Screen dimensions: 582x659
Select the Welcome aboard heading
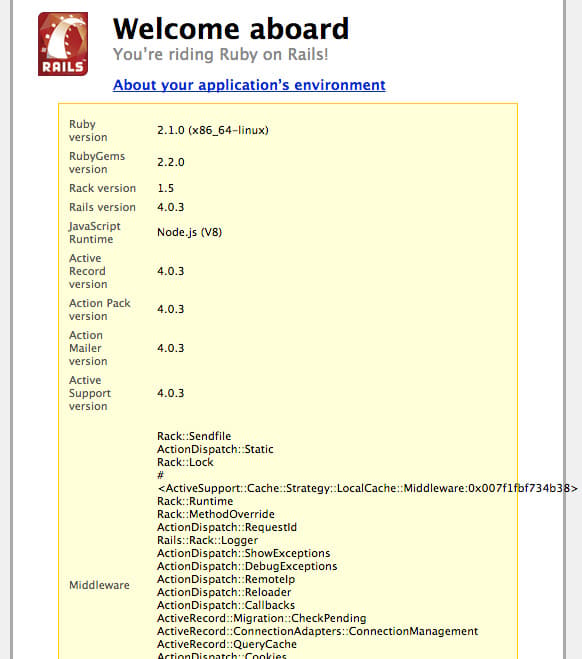tap(231, 29)
